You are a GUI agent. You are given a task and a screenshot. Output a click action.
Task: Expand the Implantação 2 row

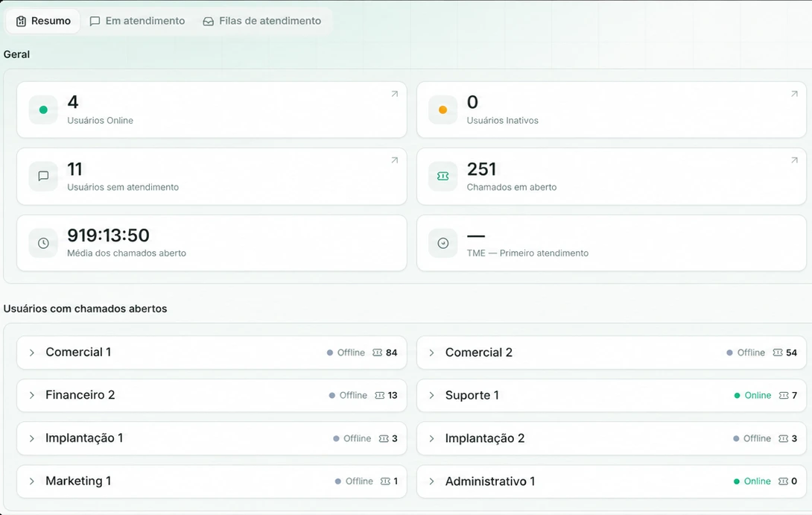point(431,438)
